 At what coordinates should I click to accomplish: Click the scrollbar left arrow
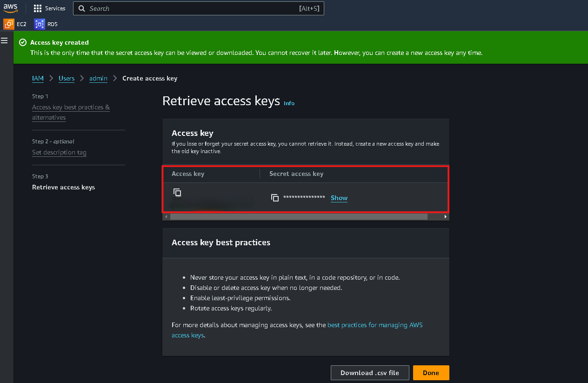click(x=166, y=216)
